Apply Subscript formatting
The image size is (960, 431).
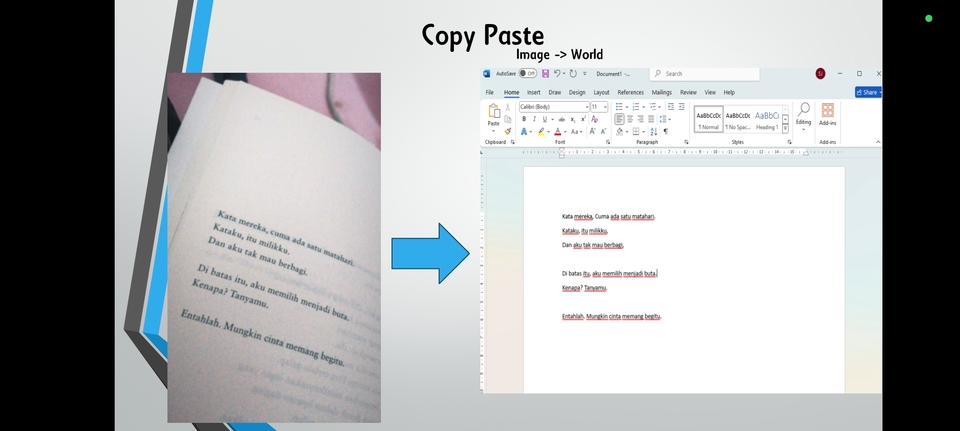[x=572, y=119]
